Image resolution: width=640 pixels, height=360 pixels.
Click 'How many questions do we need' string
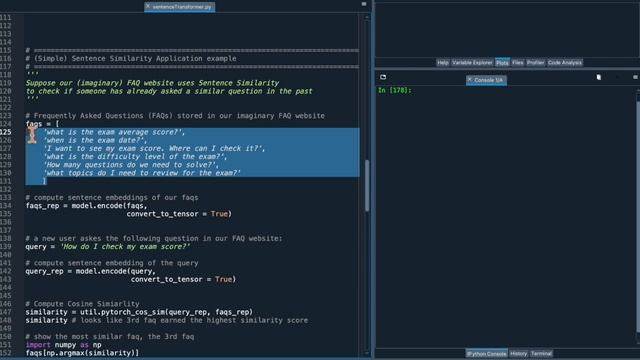pos(131,164)
